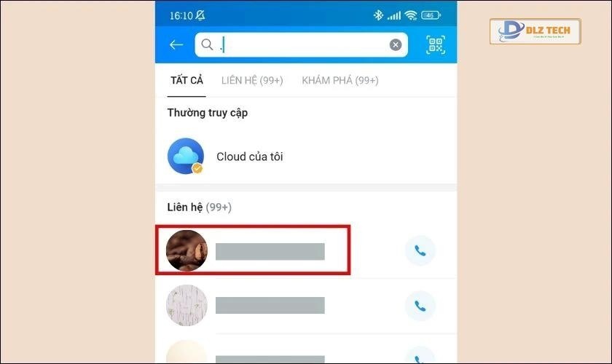Viewport: 612px width, 364px height.
Task: Tap the Liên hệ (99+) section header
Action: tap(199, 207)
